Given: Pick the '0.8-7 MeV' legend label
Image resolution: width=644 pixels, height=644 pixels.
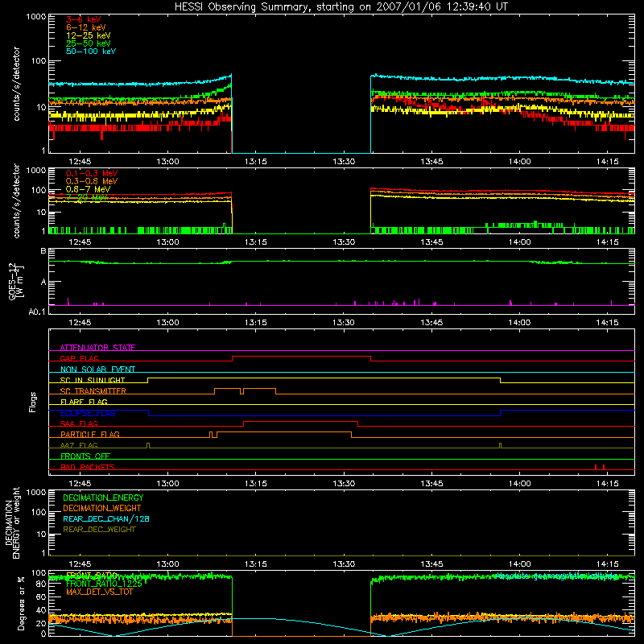Looking at the screenshot, I should (x=89, y=189).
